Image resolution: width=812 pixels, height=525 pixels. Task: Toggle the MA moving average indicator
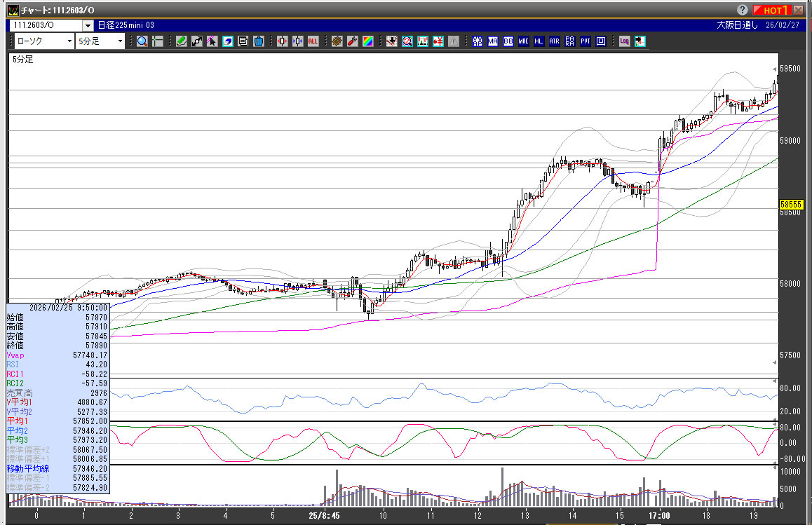493,41
